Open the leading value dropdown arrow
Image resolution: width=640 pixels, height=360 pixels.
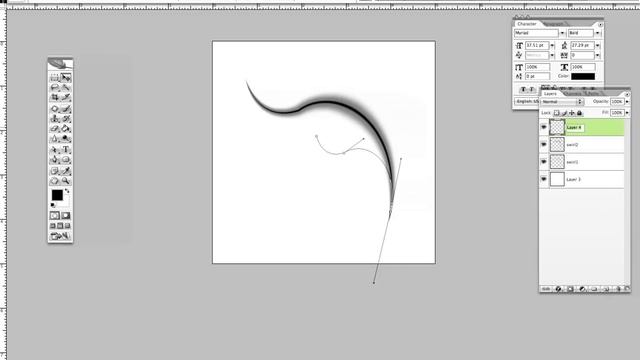(x=598, y=45)
